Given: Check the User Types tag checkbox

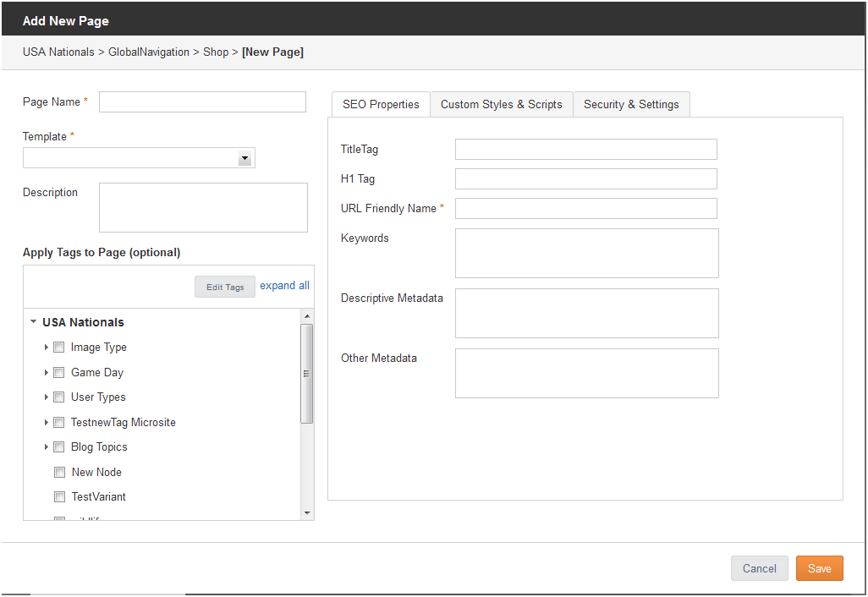Looking at the screenshot, I should click(58, 397).
